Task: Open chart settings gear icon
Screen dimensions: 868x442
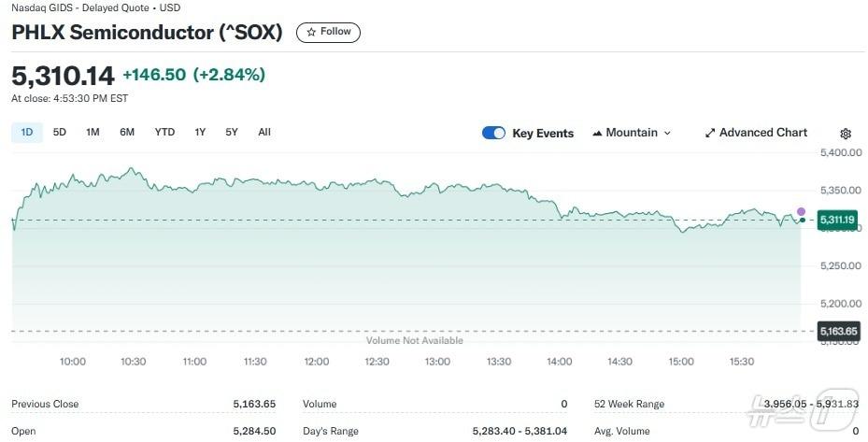Action: (x=846, y=134)
